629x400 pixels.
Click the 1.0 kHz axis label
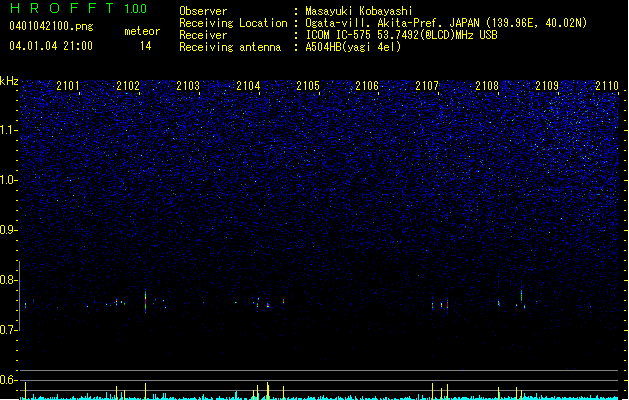tap(9, 180)
